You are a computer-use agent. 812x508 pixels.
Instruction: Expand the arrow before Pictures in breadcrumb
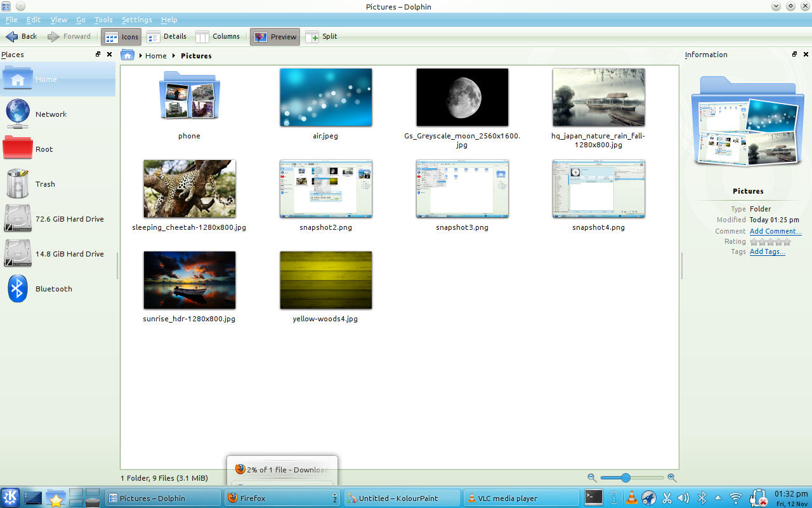point(174,56)
